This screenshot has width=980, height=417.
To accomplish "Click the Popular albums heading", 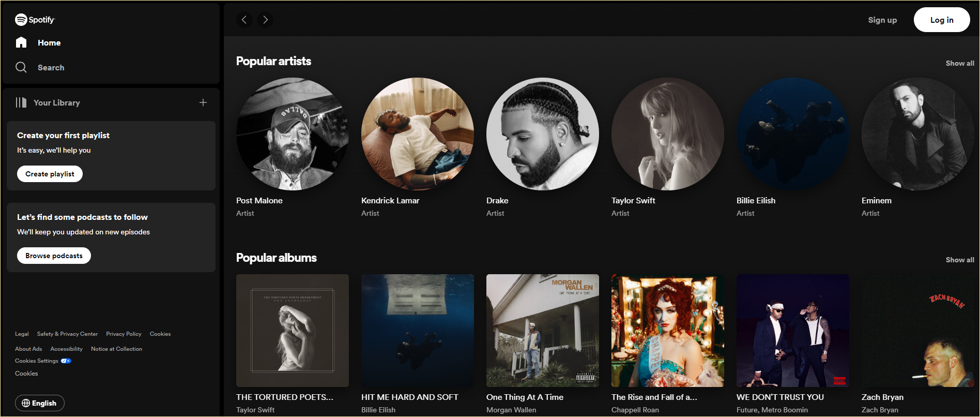I will point(277,258).
